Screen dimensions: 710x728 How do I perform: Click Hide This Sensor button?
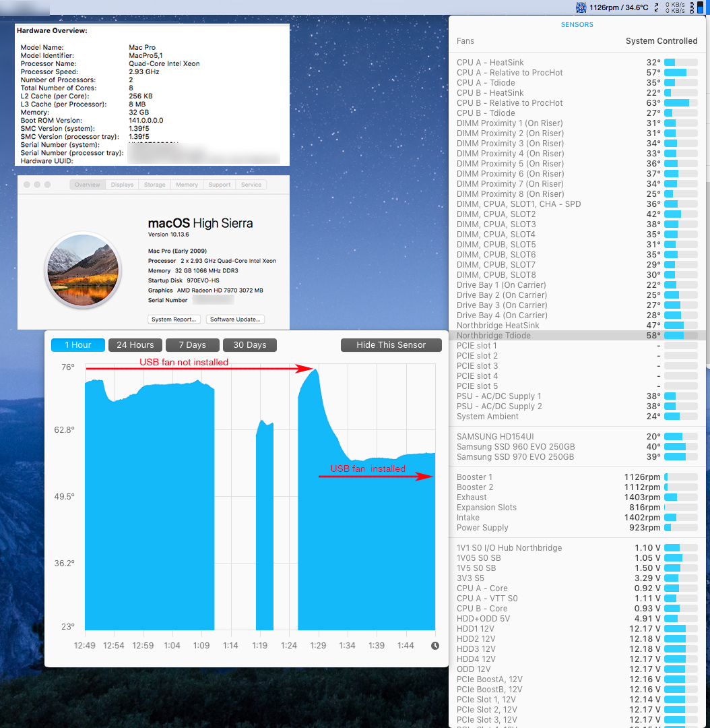pos(391,345)
